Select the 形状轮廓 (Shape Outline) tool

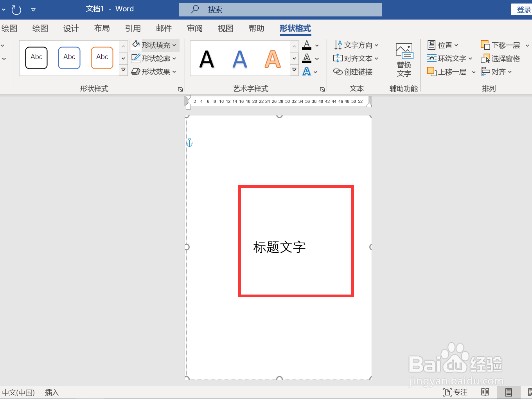(154, 58)
